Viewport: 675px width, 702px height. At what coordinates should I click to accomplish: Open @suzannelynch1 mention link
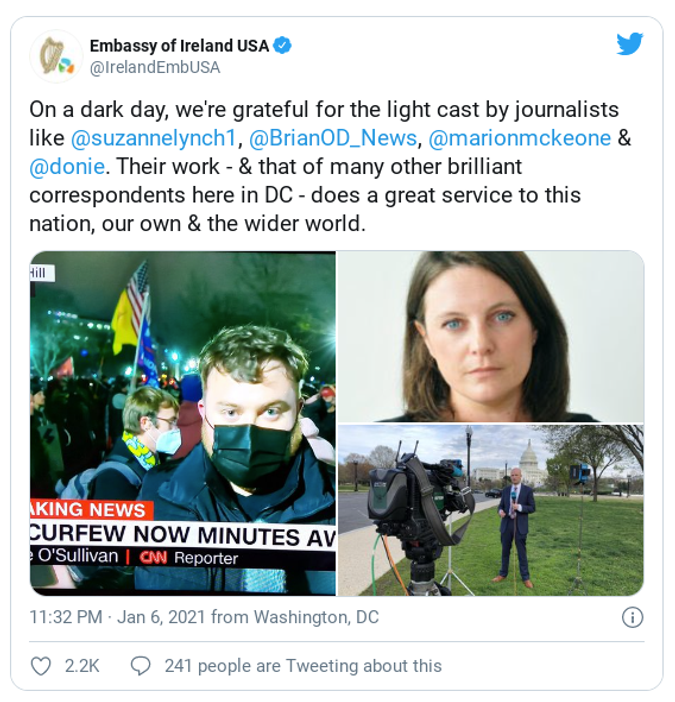click(154, 138)
